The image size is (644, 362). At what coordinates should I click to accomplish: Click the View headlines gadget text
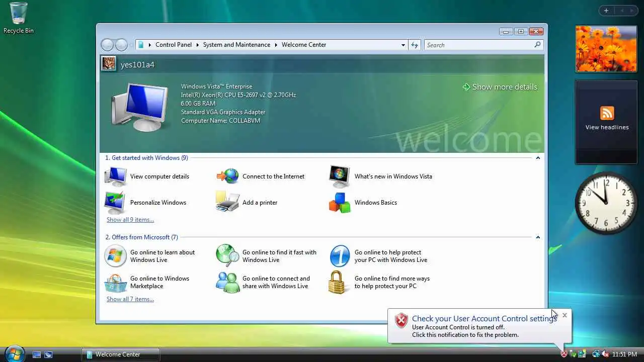(x=607, y=127)
